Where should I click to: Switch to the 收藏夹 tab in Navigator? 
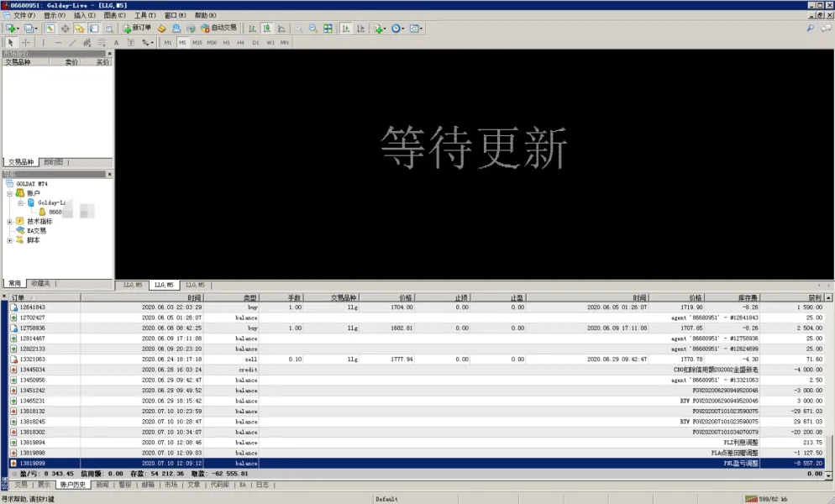[x=40, y=283]
